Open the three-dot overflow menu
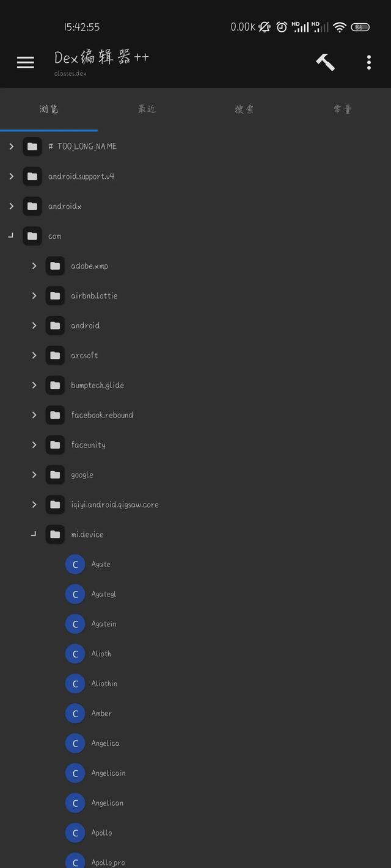The height and width of the screenshot is (868, 391). pyautogui.click(x=368, y=62)
